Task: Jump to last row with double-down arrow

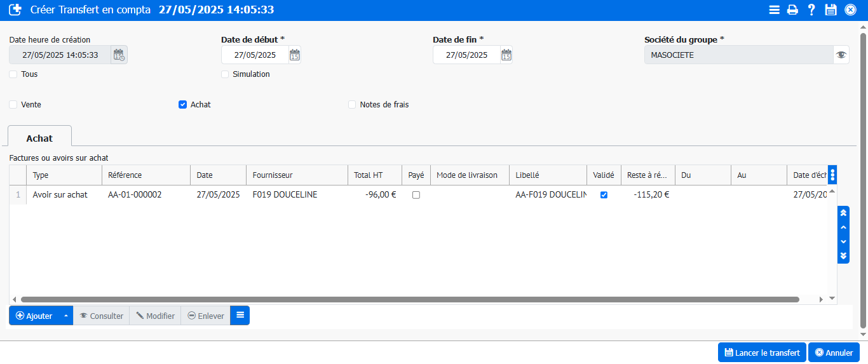Action: pyautogui.click(x=844, y=255)
